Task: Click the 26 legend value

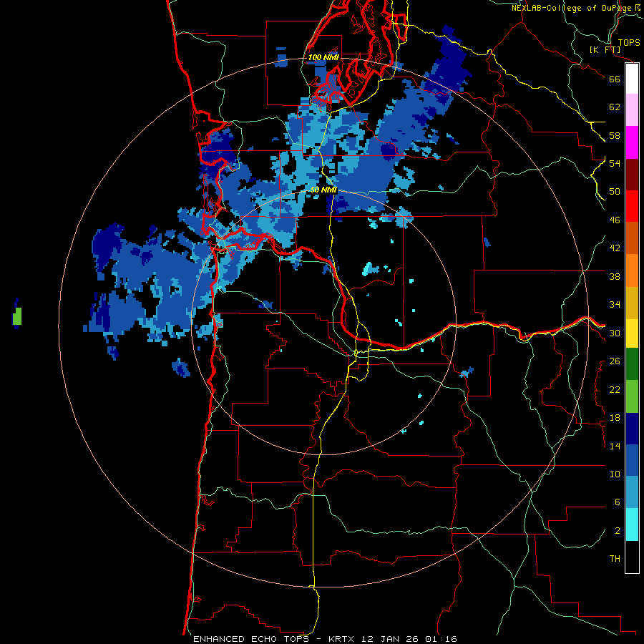Action: click(x=615, y=361)
